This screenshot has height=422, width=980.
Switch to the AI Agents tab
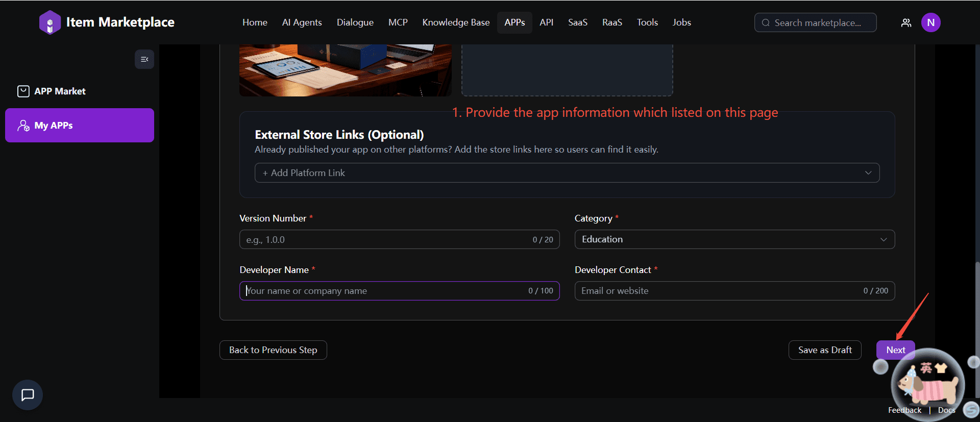click(302, 22)
